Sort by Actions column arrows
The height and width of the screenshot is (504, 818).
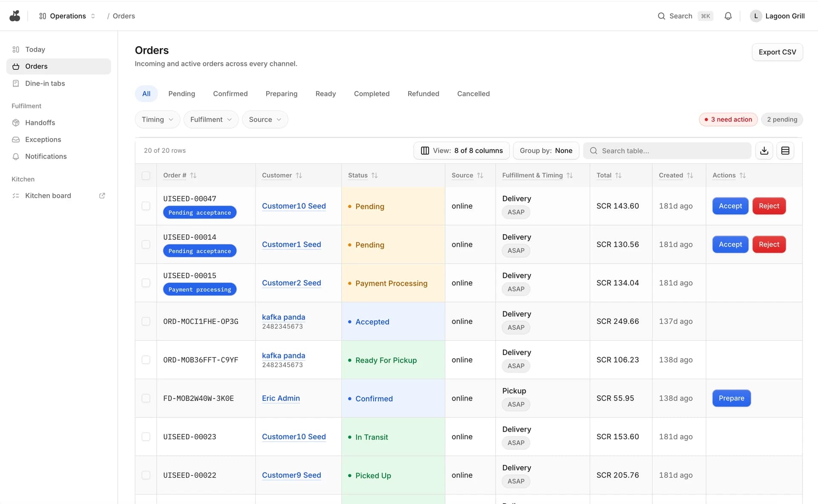(x=743, y=175)
